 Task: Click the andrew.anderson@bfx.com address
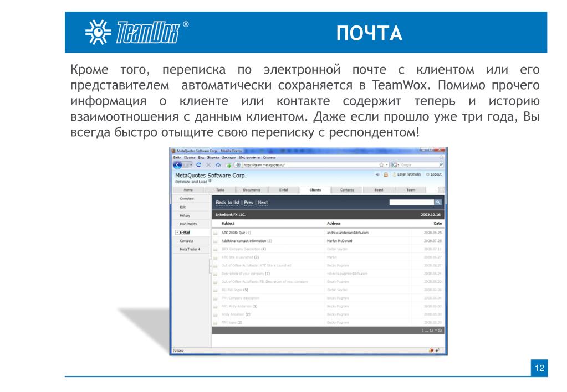click(348, 233)
